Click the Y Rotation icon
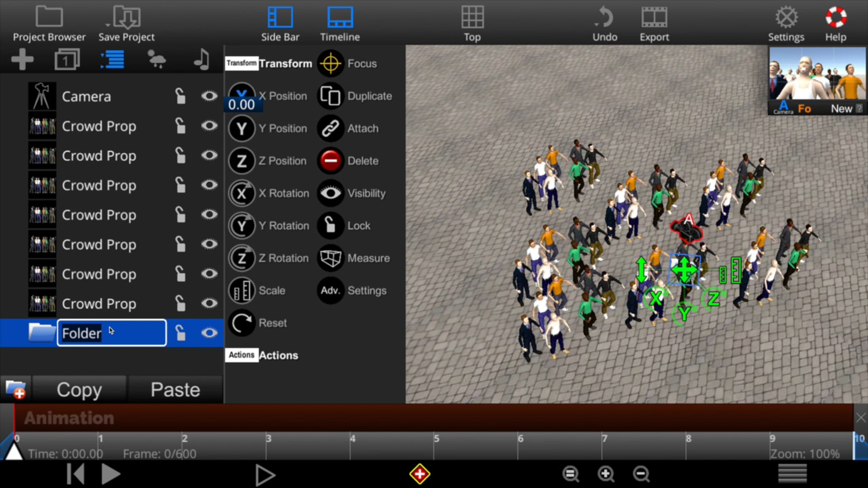The width and height of the screenshot is (868, 488). tap(242, 226)
